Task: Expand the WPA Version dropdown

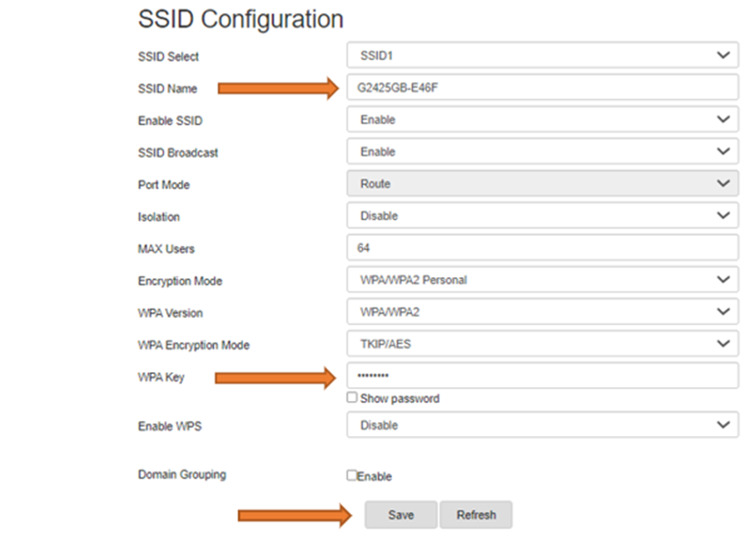Action: pyautogui.click(x=543, y=312)
